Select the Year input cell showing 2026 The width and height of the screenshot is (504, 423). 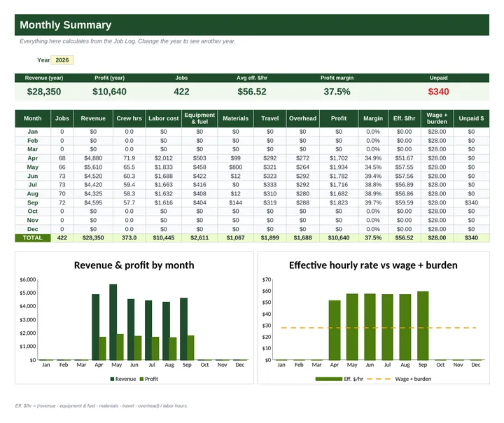tap(62, 60)
